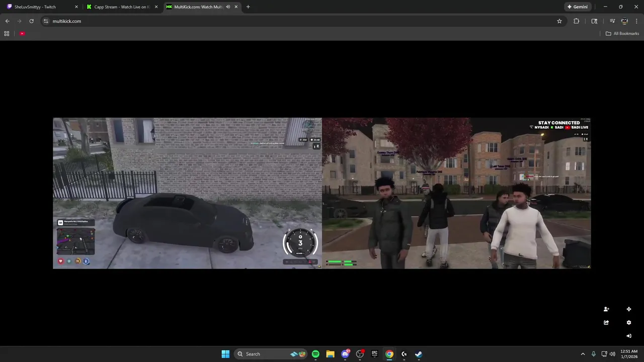Open Discord from the taskbar
The image size is (644, 362).
tap(345, 354)
